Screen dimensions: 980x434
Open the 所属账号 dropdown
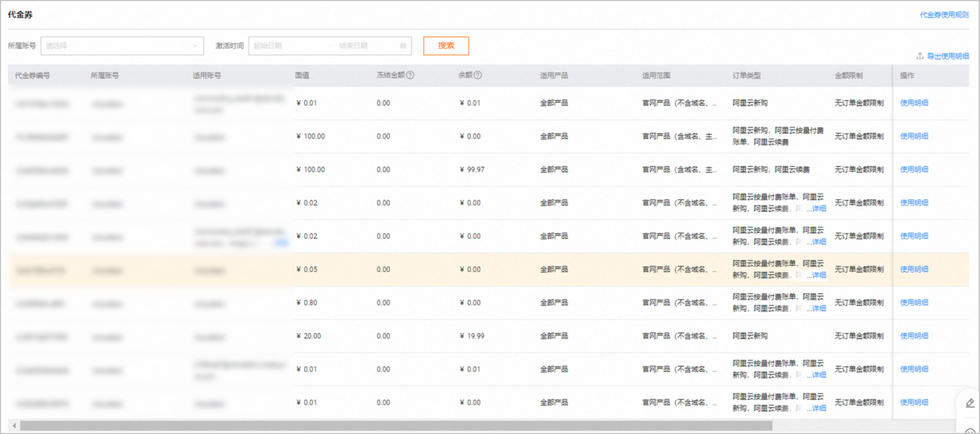coord(122,46)
